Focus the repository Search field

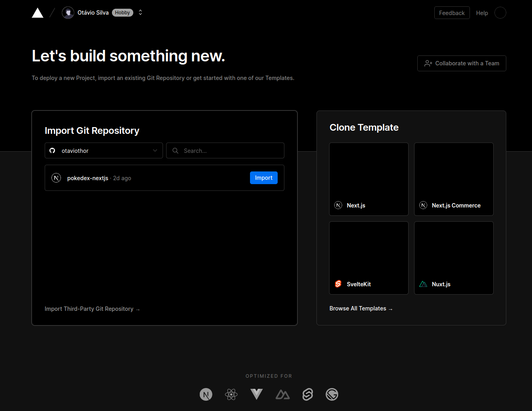pos(225,150)
